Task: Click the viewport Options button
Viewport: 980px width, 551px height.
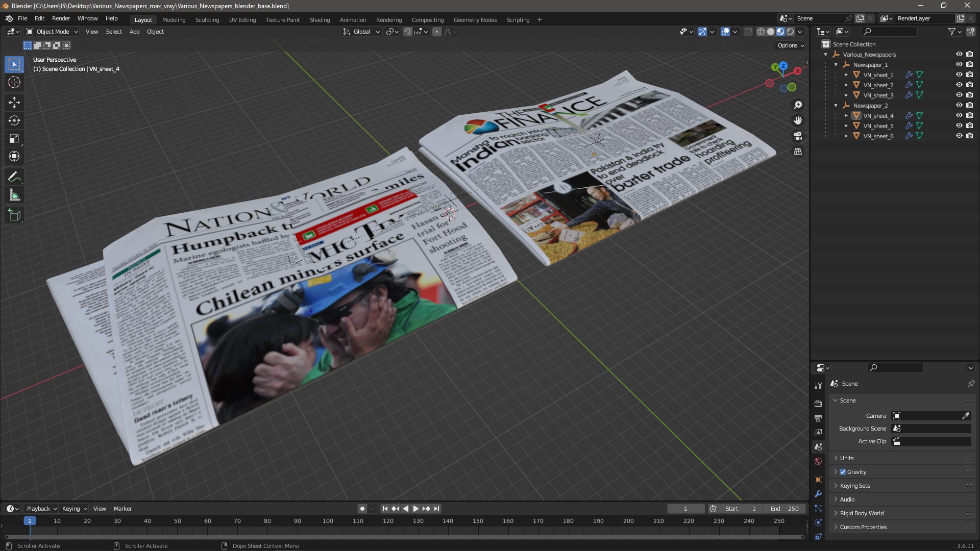Action: [790, 45]
